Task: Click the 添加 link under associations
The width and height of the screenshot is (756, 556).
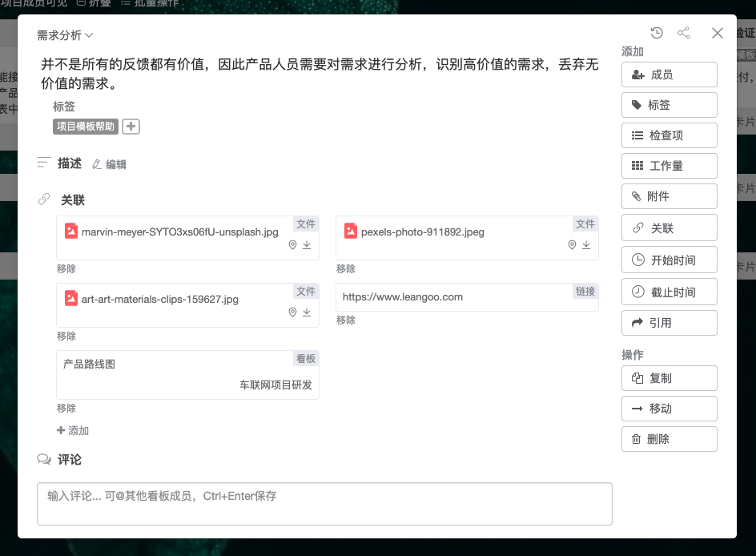Action: click(x=73, y=431)
